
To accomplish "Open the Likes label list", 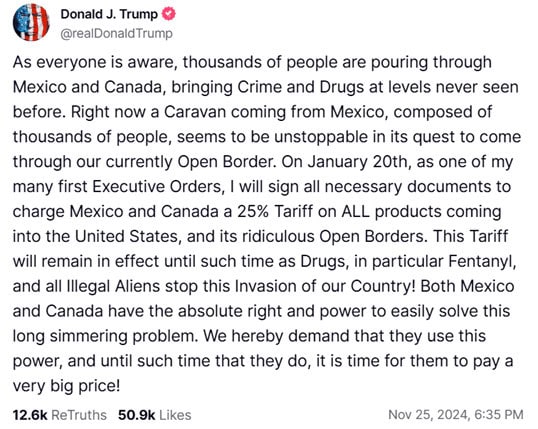I will [x=175, y=415].
